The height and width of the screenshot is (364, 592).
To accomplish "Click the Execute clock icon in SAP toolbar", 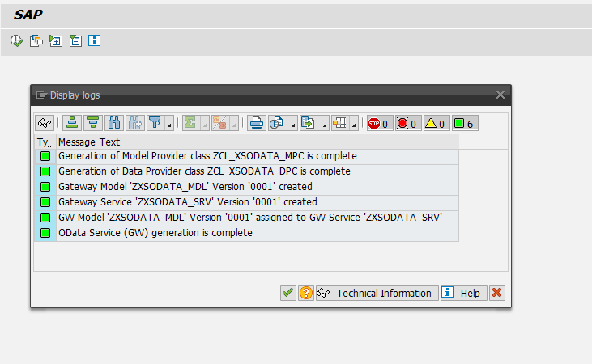I will pos(16,40).
